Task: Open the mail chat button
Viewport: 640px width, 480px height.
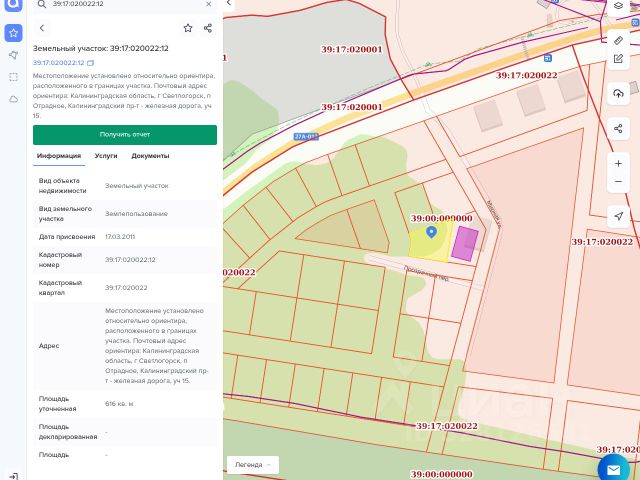Action: [x=613, y=469]
